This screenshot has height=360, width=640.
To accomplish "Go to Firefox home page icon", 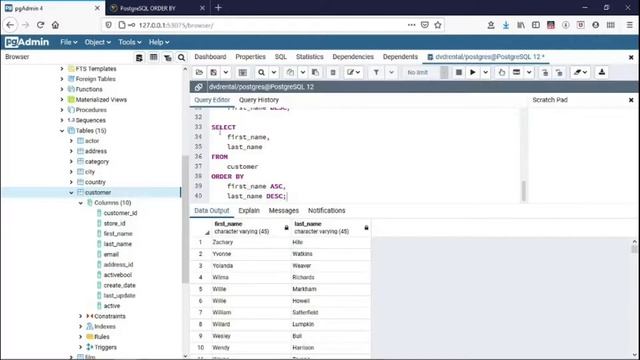I will 56,25.
